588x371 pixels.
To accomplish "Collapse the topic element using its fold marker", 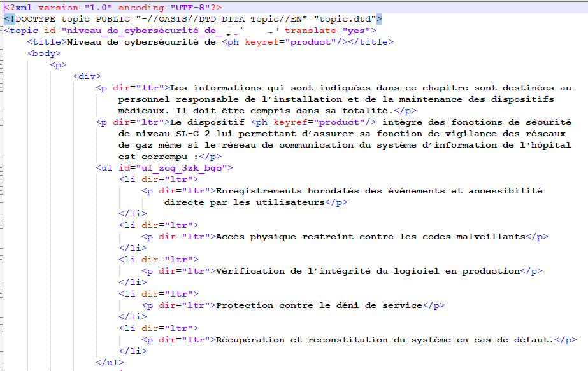I will [3, 30].
